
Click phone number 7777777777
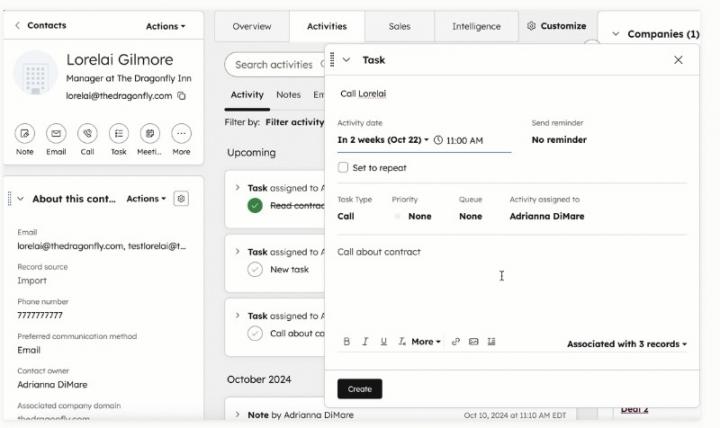coord(40,315)
